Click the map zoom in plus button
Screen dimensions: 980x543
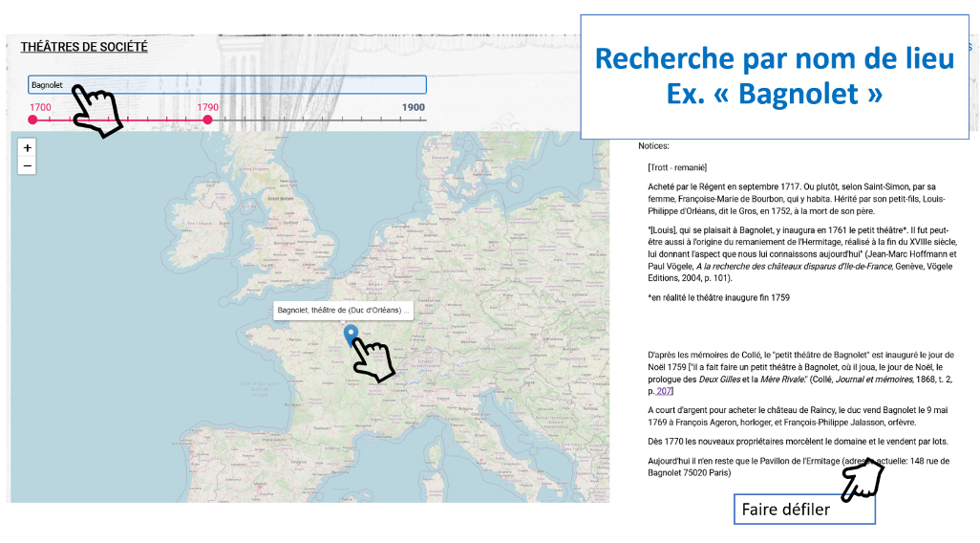point(28,148)
